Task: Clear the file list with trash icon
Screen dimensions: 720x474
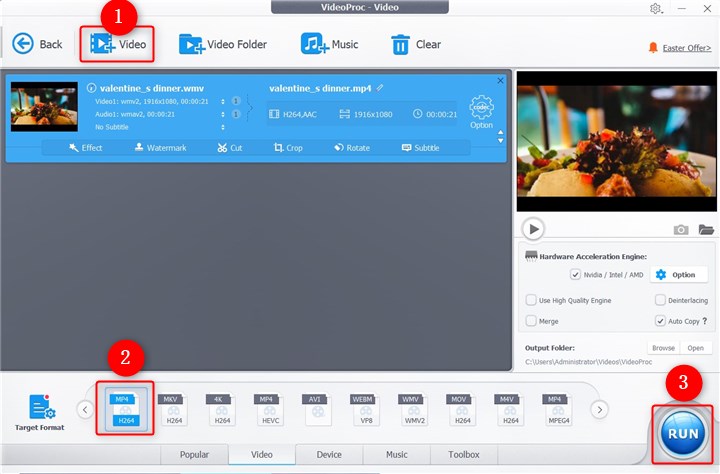Action: [416, 45]
